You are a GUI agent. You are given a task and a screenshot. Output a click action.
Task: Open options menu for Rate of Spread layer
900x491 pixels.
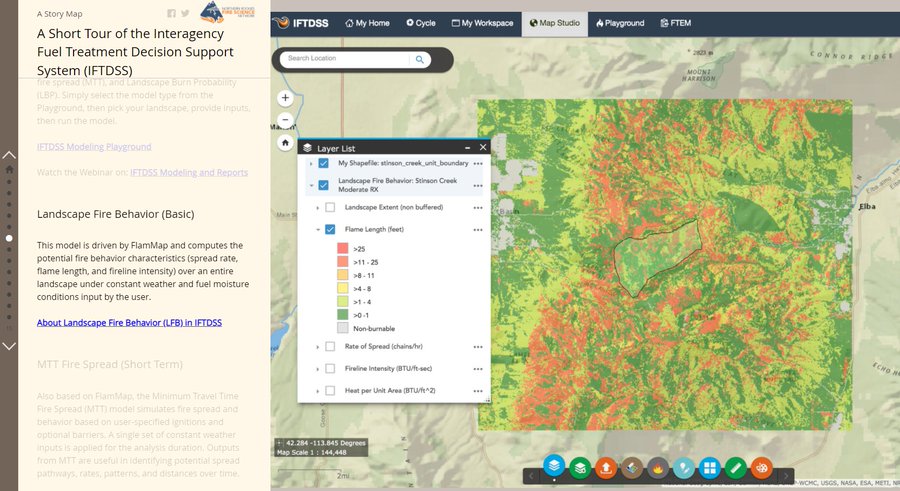pos(478,347)
